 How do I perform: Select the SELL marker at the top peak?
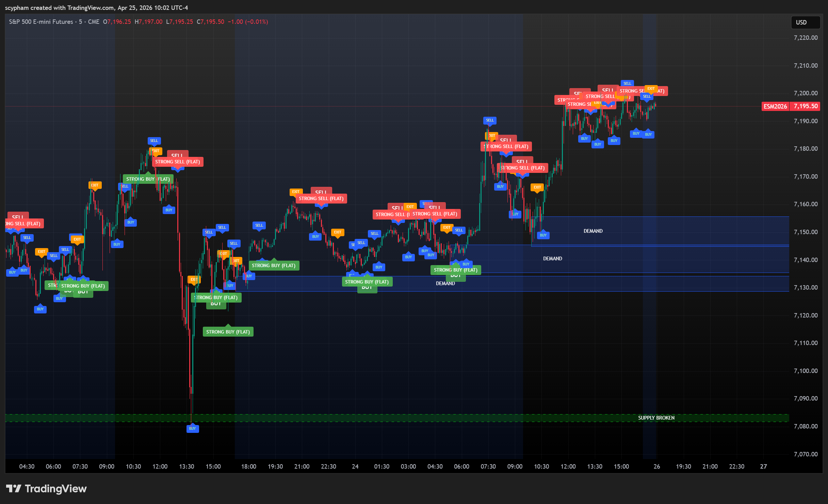pyautogui.click(x=627, y=83)
